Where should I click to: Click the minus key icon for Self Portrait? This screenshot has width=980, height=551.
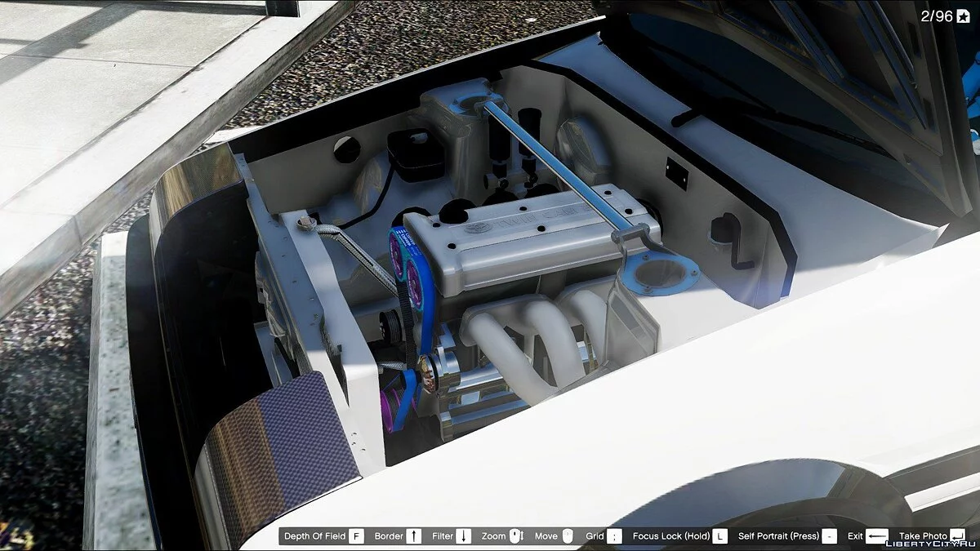coord(830,536)
